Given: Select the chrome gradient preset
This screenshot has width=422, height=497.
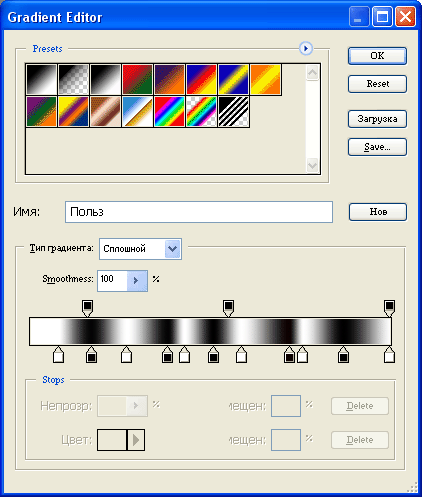Looking at the screenshot, I should (137, 111).
